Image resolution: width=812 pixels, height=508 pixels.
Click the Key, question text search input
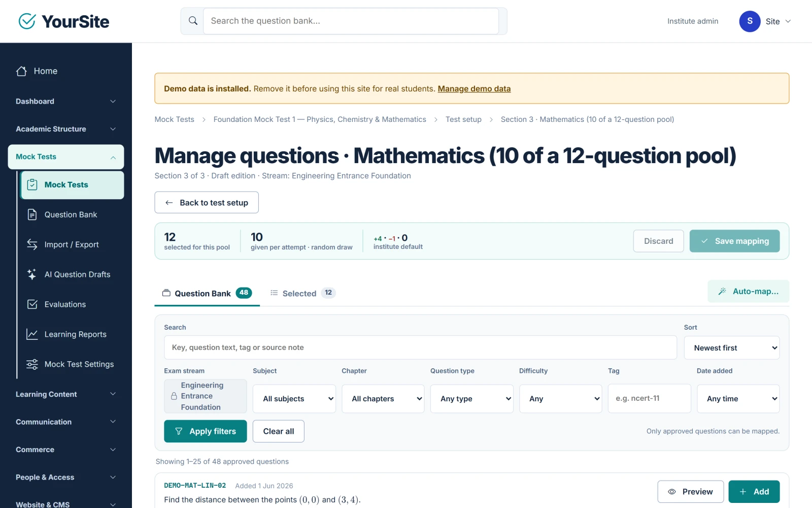(x=421, y=347)
